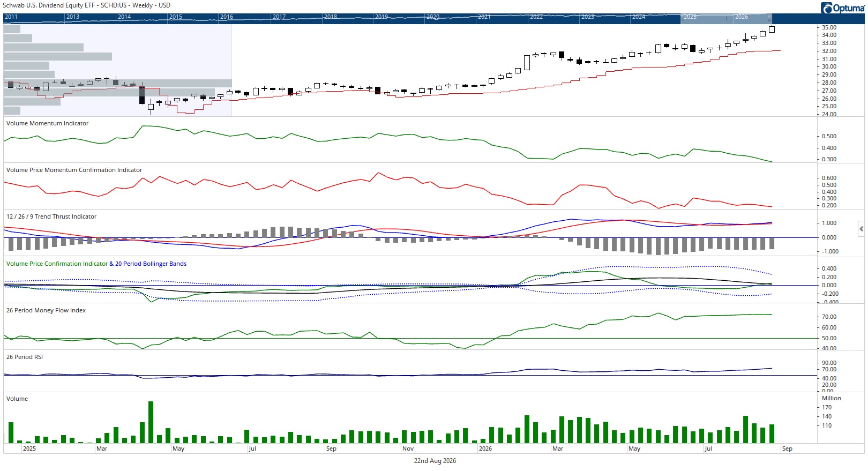Click the tallest volume bar in April 2025
868x471 pixels.
coord(151,422)
